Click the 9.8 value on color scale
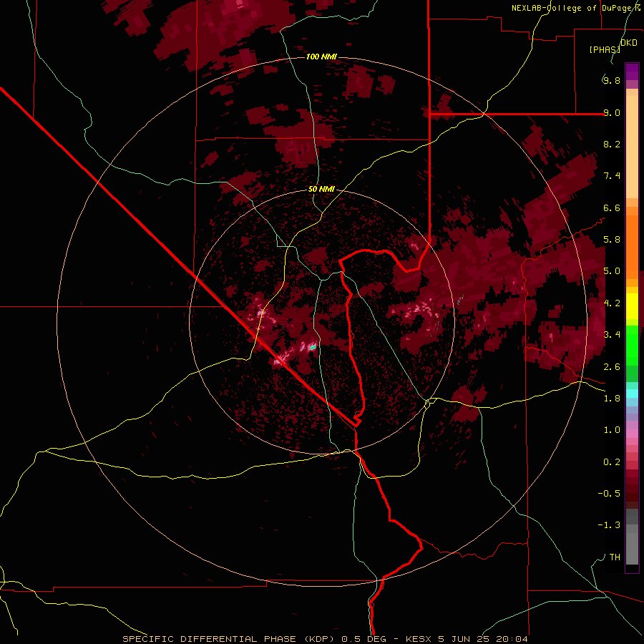 click(612, 81)
